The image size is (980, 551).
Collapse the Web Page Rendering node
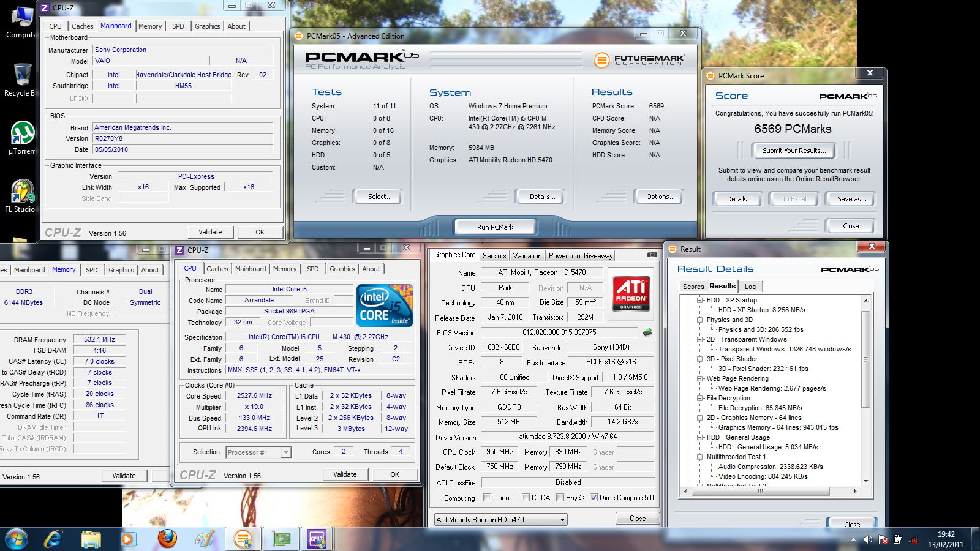(x=699, y=378)
